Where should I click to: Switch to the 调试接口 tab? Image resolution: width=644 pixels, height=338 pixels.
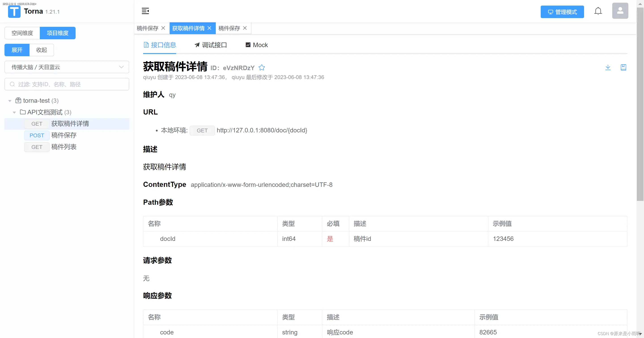pyautogui.click(x=210, y=45)
